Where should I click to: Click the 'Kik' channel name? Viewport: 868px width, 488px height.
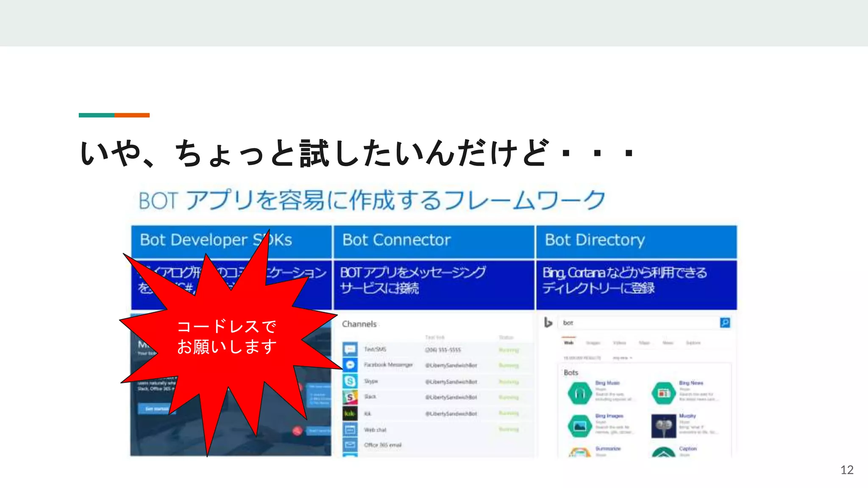pyautogui.click(x=367, y=413)
